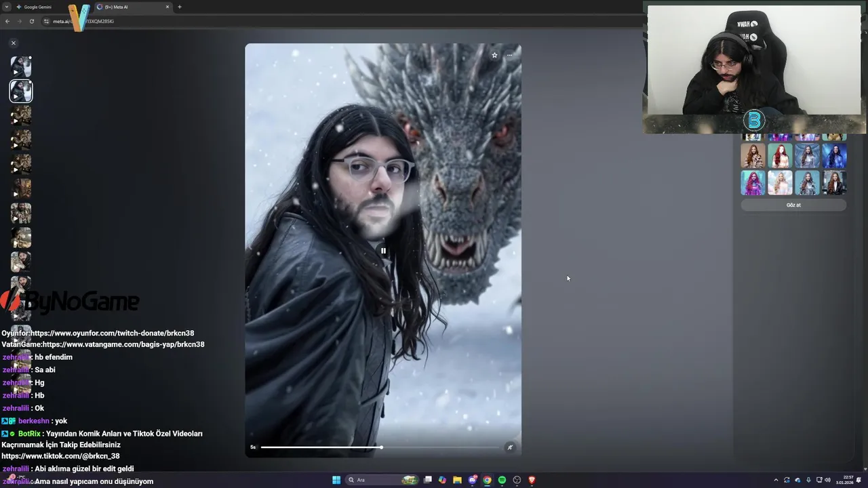Click the sync icon in system tray
The width and height of the screenshot is (868, 488).
point(787,480)
